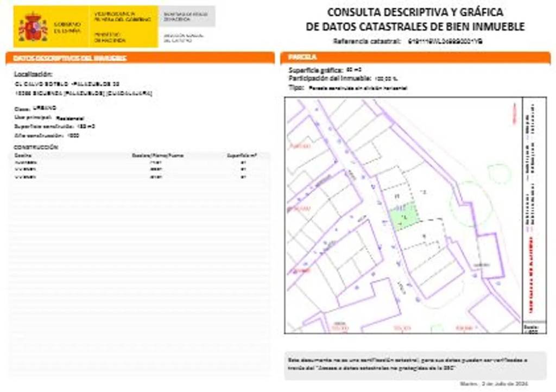The image size is (556, 392).
Task: Select the orange PARCELA section header
Action: click(415, 57)
